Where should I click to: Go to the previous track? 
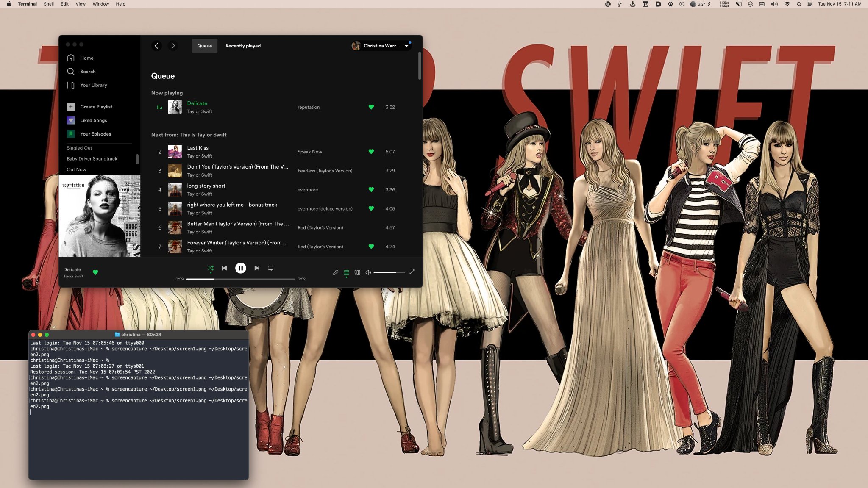(224, 268)
